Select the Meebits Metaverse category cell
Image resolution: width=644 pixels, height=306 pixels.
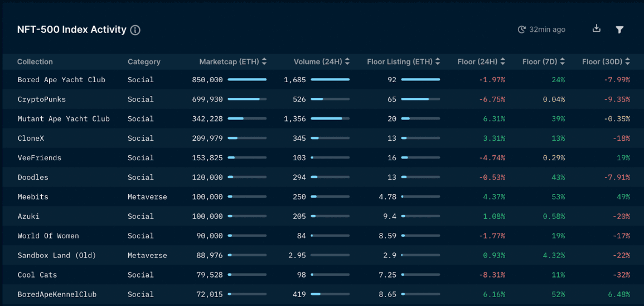coord(147,197)
